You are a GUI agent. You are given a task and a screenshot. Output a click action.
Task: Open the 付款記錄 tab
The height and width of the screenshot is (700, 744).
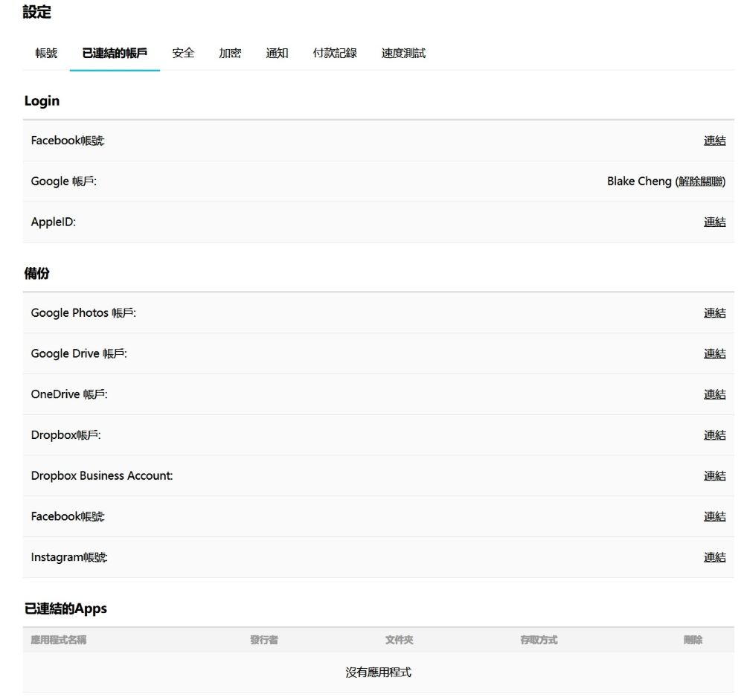click(335, 54)
